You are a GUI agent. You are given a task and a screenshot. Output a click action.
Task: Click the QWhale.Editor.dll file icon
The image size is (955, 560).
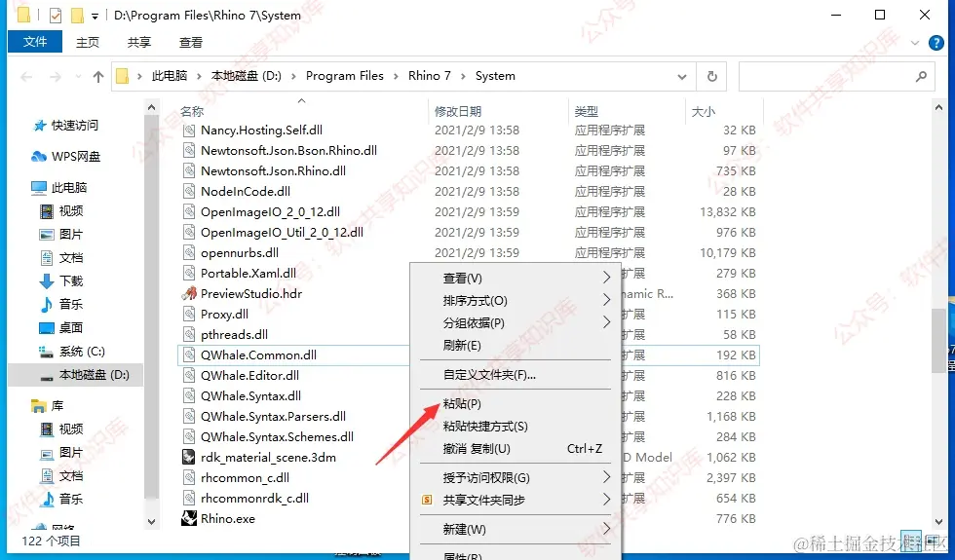(189, 376)
